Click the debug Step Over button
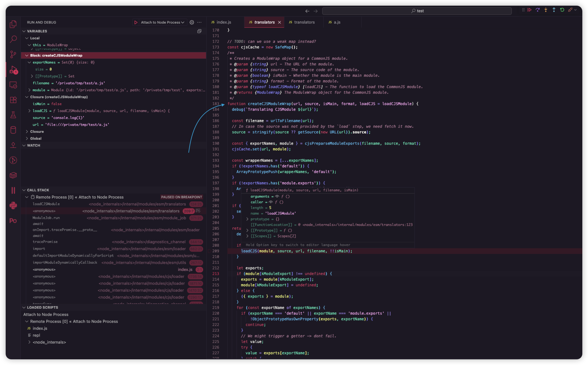The image size is (588, 365). (538, 10)
